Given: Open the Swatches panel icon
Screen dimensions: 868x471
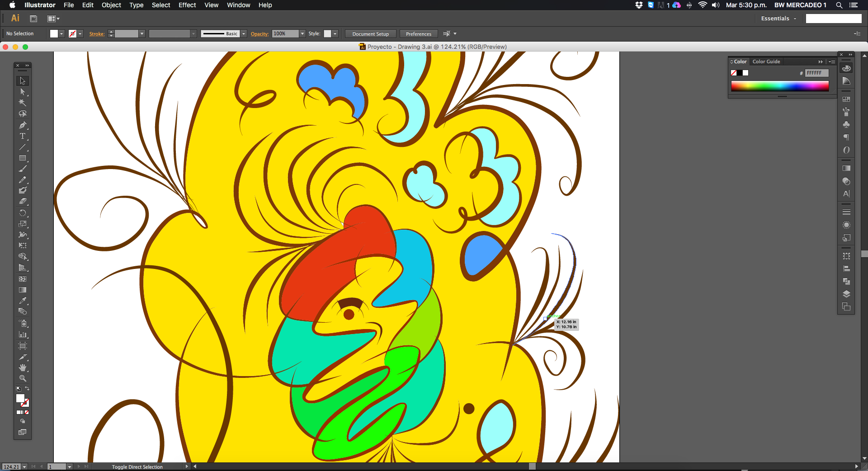Looking at the screenshot, I should [846, 99].
